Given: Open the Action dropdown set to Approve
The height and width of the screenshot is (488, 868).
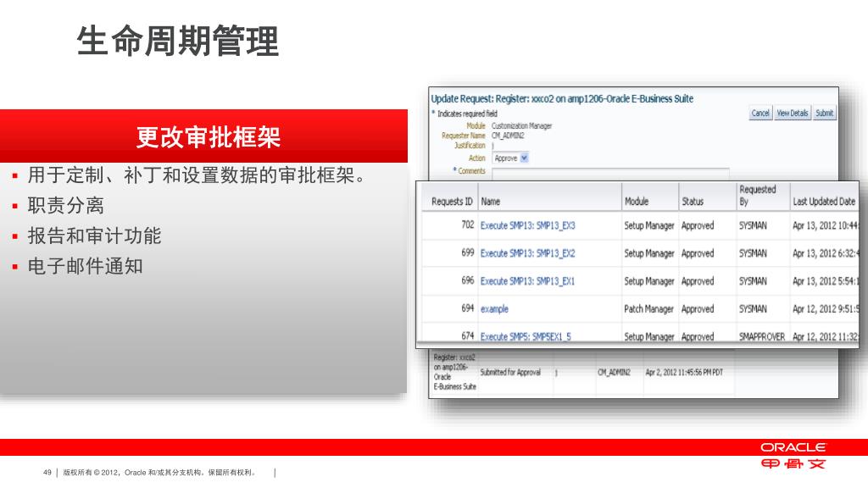Looking at the screenshot, I should [x=511, y=158].
